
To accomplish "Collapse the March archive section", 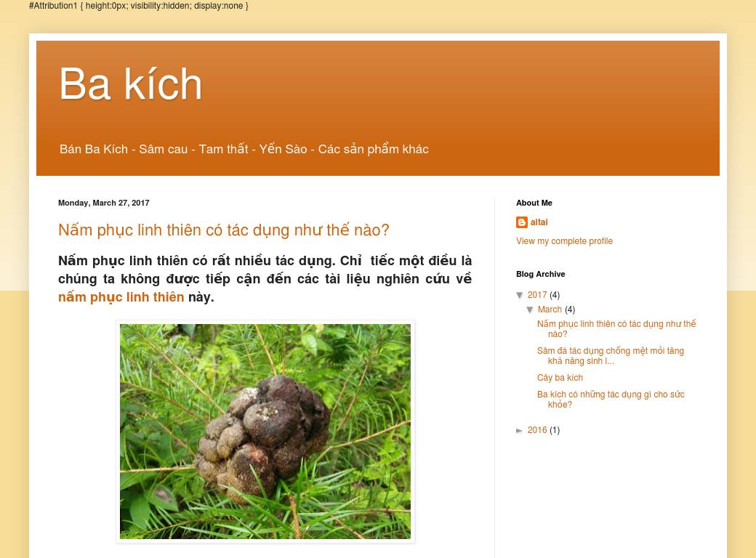I will point(531,310).
